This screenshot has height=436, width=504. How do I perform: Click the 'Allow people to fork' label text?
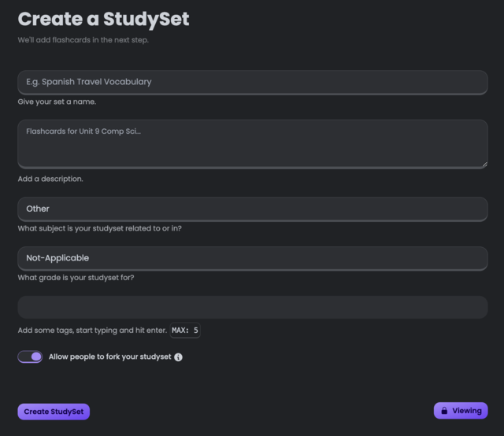110,357
